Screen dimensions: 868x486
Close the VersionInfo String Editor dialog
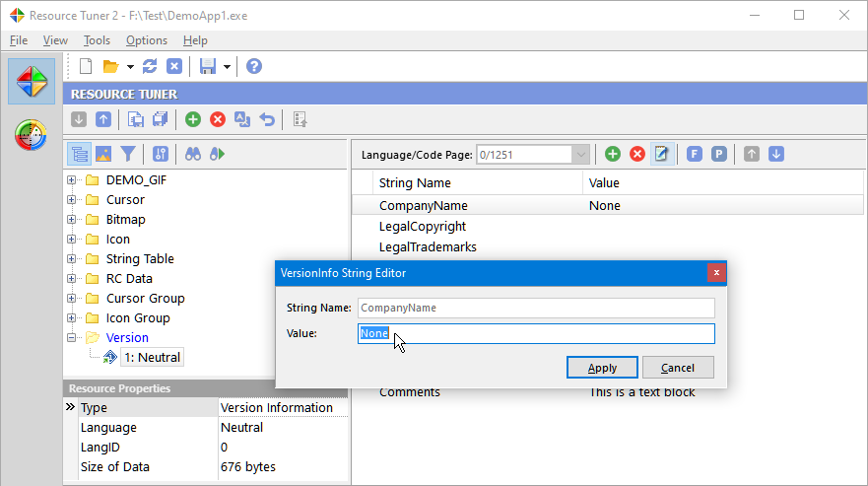(x=716, y=273)
